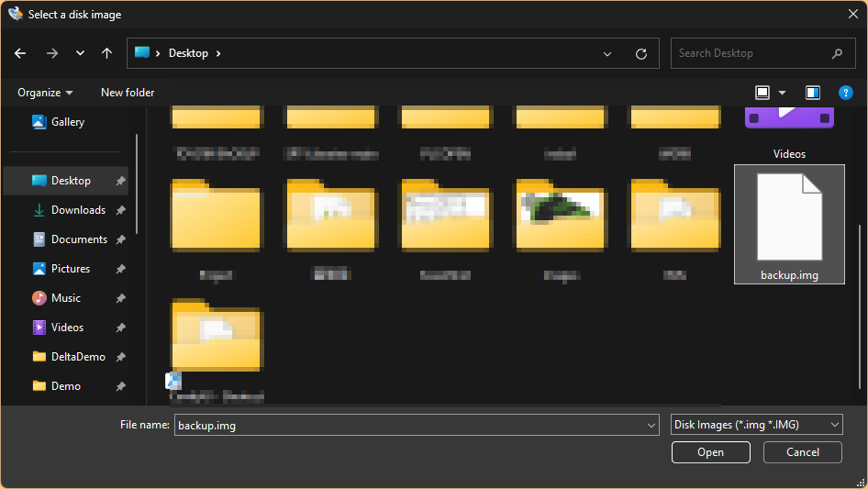Open the Organize menu
This screenshot has width=868, height=489.
[45, 93]
